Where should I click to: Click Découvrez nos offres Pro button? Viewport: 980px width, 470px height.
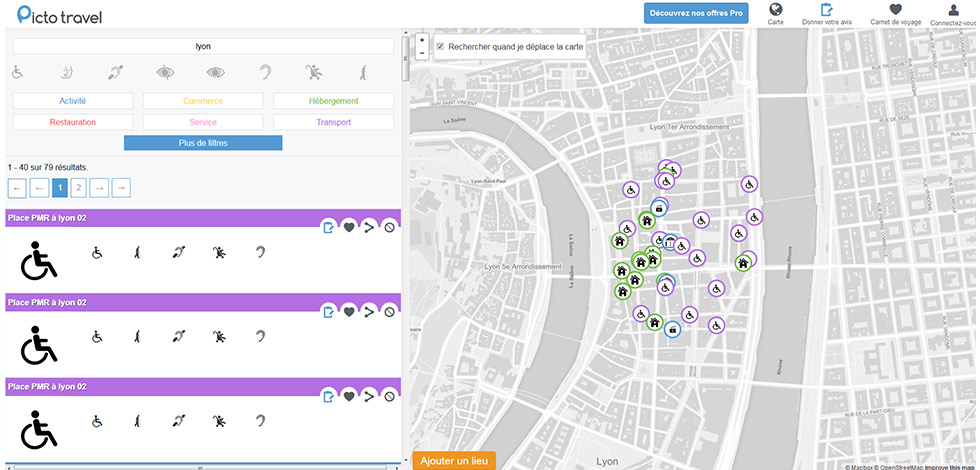[x=696, y=13]
